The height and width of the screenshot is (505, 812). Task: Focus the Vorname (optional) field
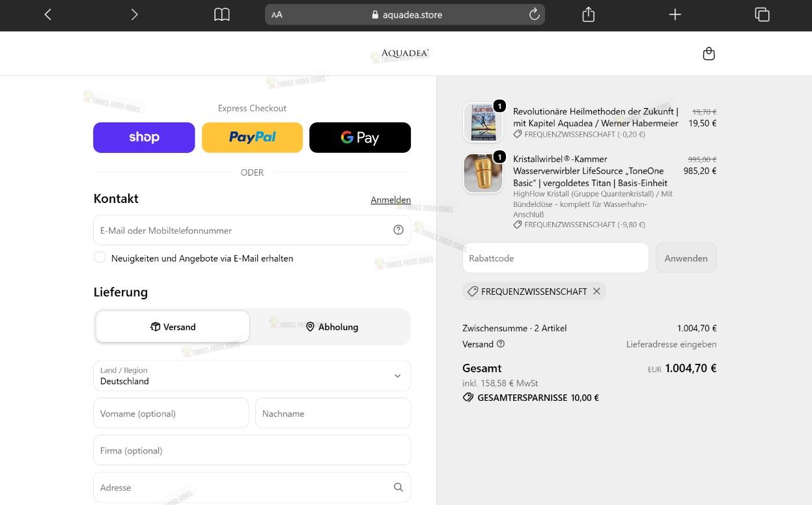tap(171, 413)
